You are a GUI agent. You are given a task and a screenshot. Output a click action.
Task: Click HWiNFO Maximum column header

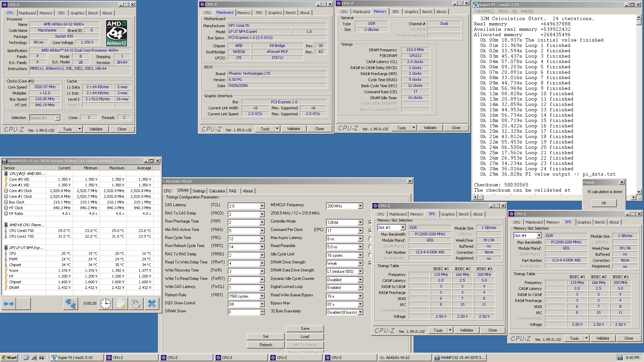tap(112, 168)
